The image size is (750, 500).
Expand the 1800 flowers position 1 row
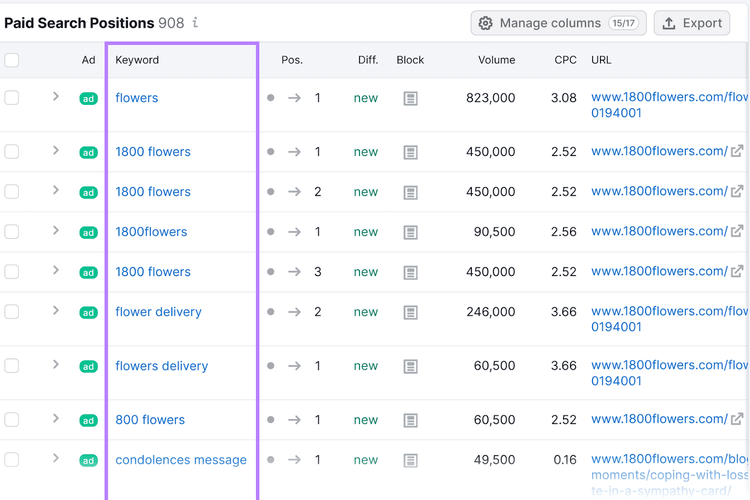[55, 151]
